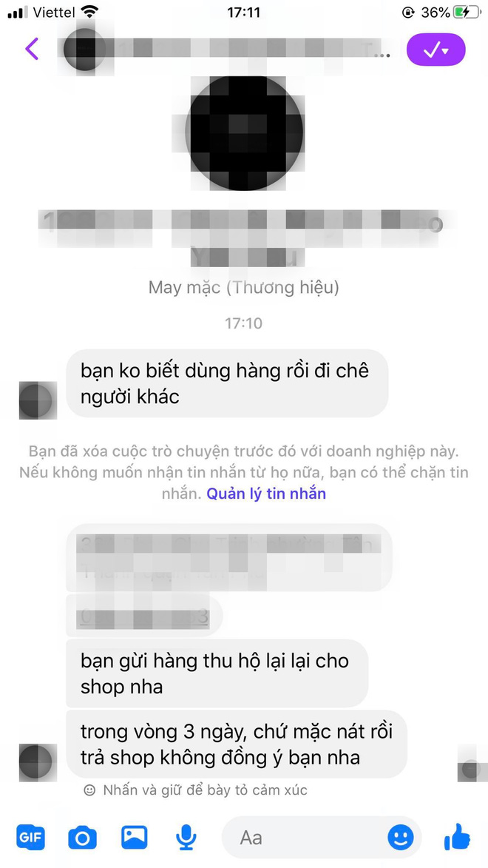
Task: Tap the purple back arrow
Action: 32,49
